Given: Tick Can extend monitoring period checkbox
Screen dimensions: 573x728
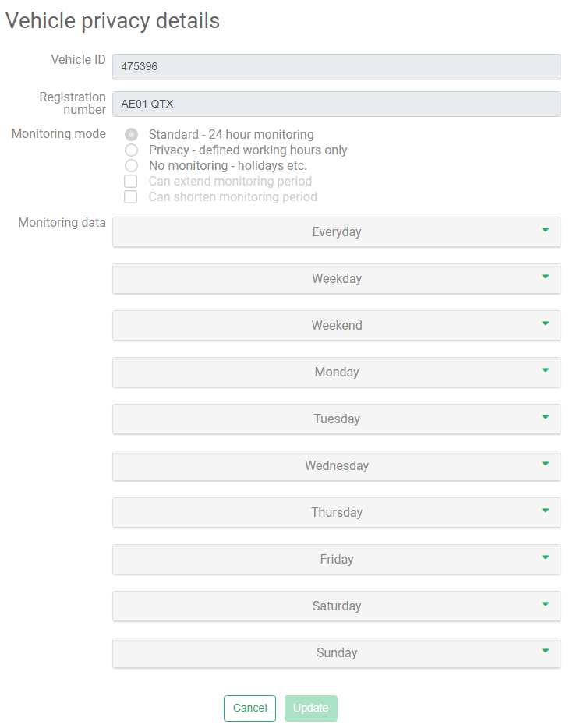Looking at the screenshot, I should click(131, 181).
